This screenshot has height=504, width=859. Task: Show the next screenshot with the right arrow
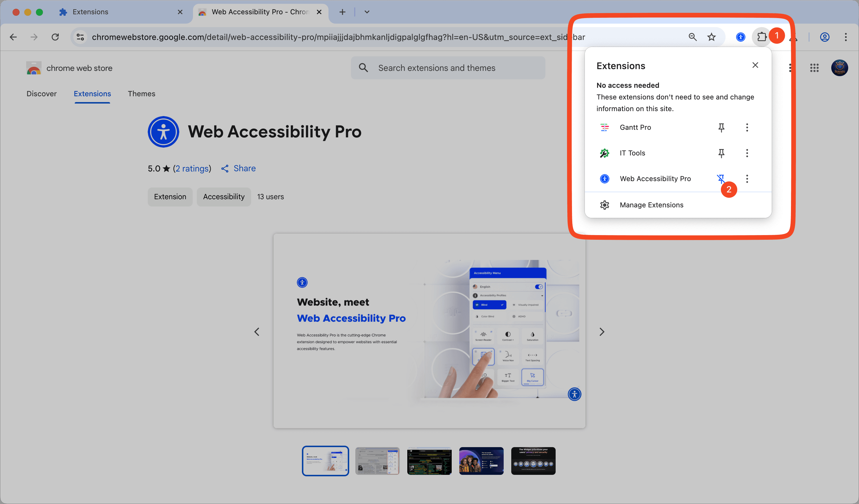pos(602,332)
